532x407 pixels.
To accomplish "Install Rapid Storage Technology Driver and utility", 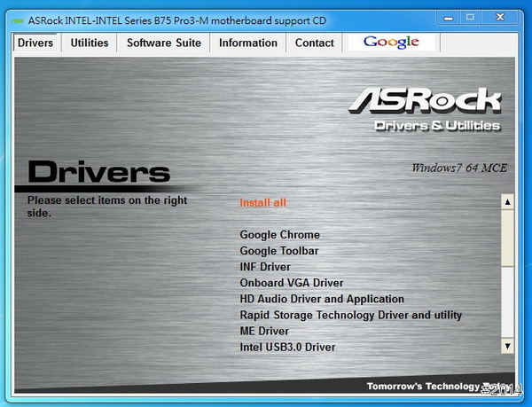I will [x=350, y=315].
